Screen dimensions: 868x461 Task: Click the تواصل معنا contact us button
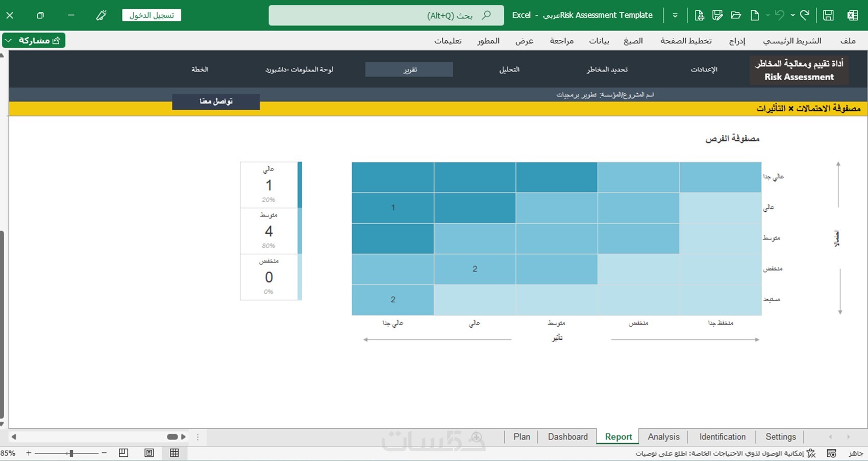coord(216,102)
